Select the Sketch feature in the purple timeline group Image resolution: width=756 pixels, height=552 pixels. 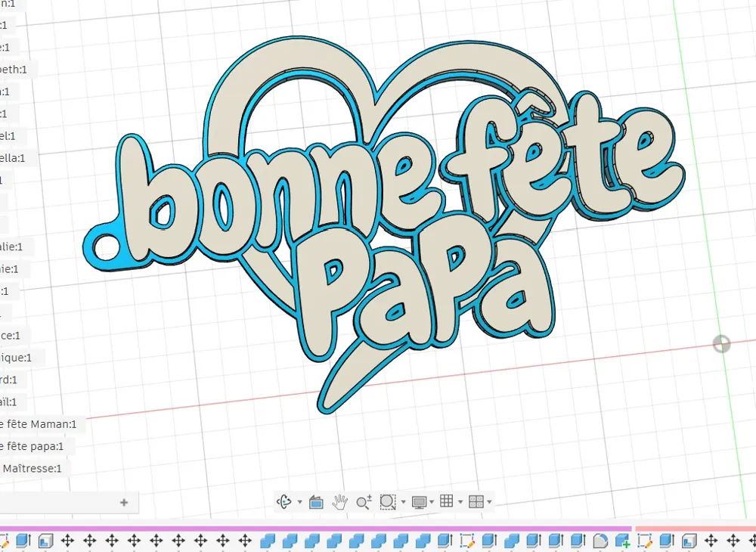coord(467,541)
